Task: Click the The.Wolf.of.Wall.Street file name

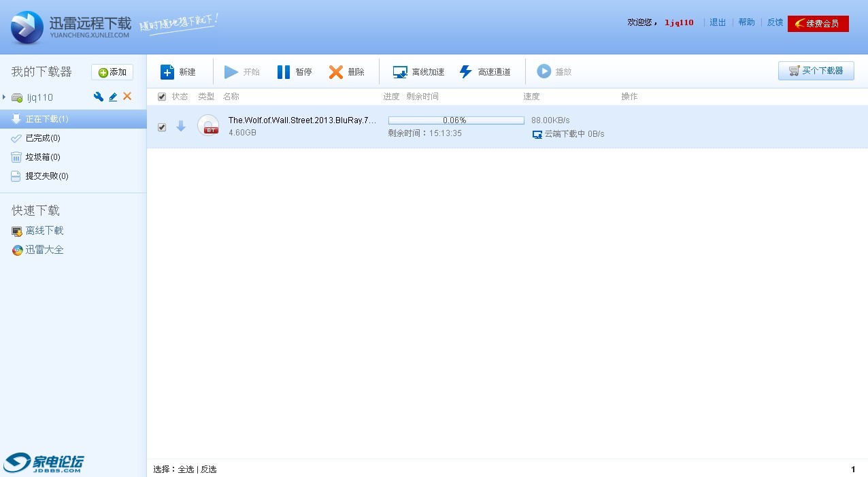Action: tap(302, 120)
